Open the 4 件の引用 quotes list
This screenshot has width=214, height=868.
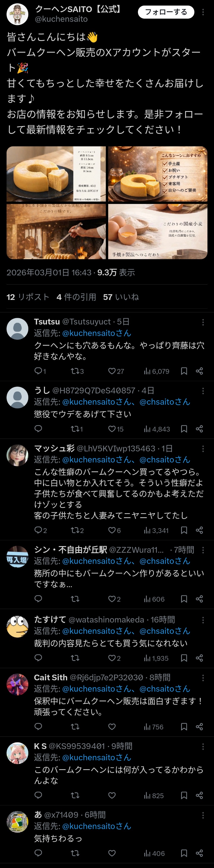pyautogui.click(x=76, y=297)
